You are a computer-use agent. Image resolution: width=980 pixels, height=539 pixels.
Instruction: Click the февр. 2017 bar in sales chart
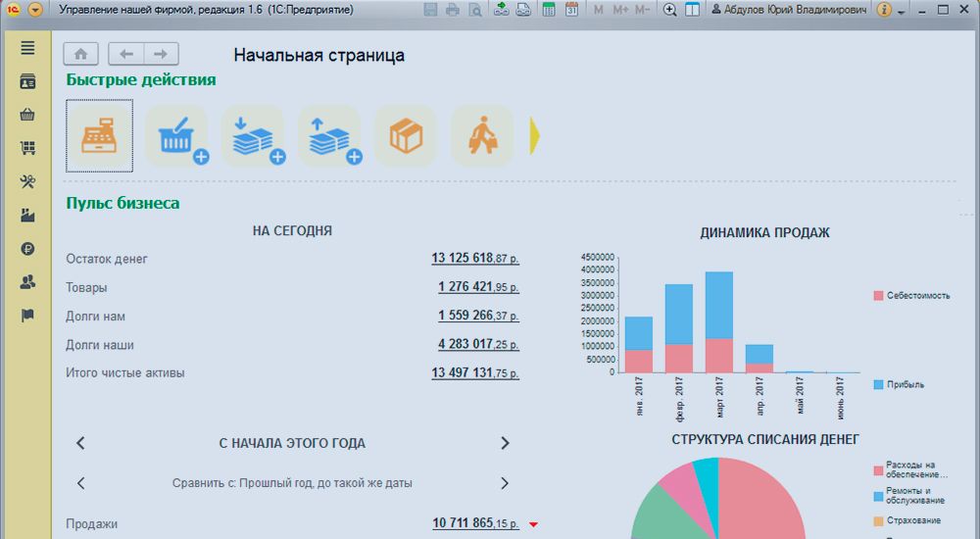679,328
